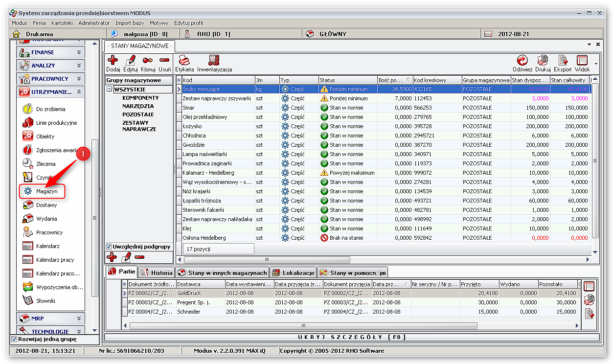The image size is (613, 364).
Task: Export data using Eksport icon
Action: [563, 61]
